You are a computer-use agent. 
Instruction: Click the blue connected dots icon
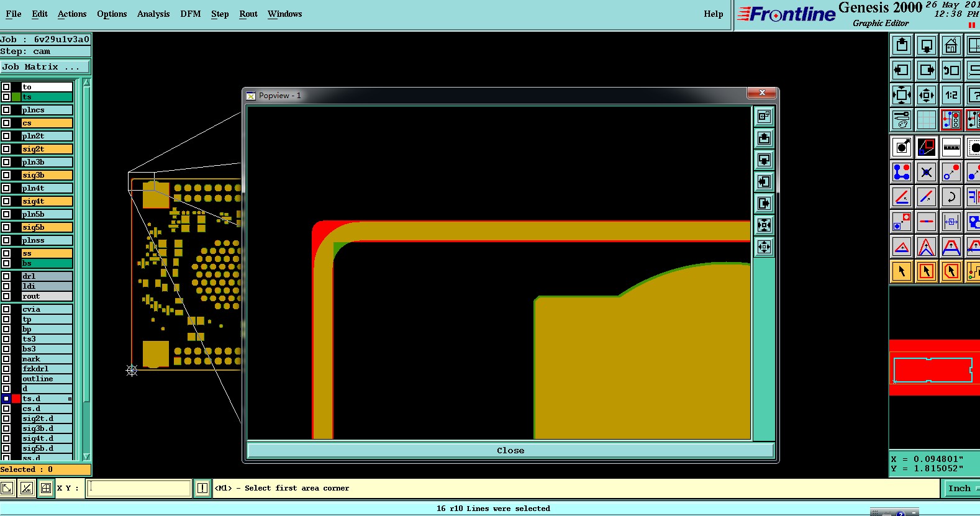902,172
